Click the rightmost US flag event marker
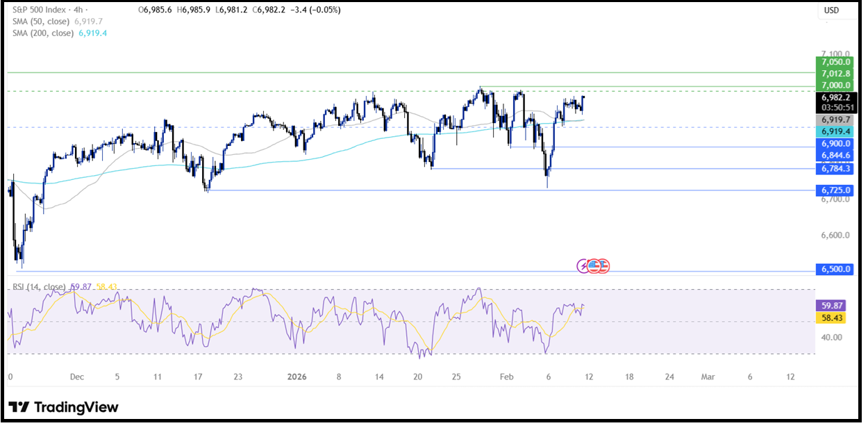 tap(605, 265)
